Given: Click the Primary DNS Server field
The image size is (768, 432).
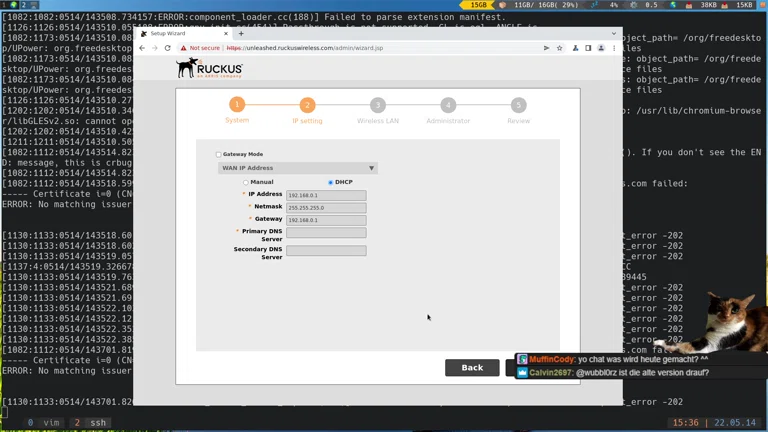Looking at the screenshot, I should pos(326,232).
